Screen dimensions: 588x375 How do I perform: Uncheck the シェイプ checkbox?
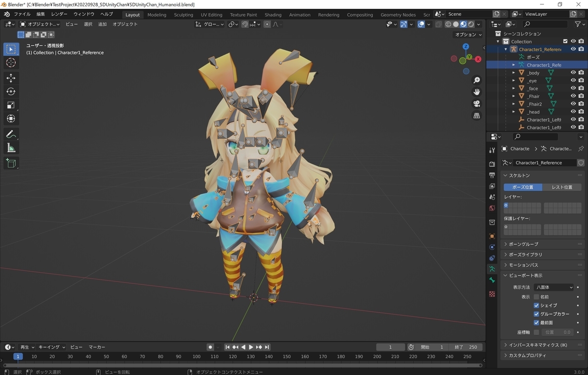tap(536, 305)
